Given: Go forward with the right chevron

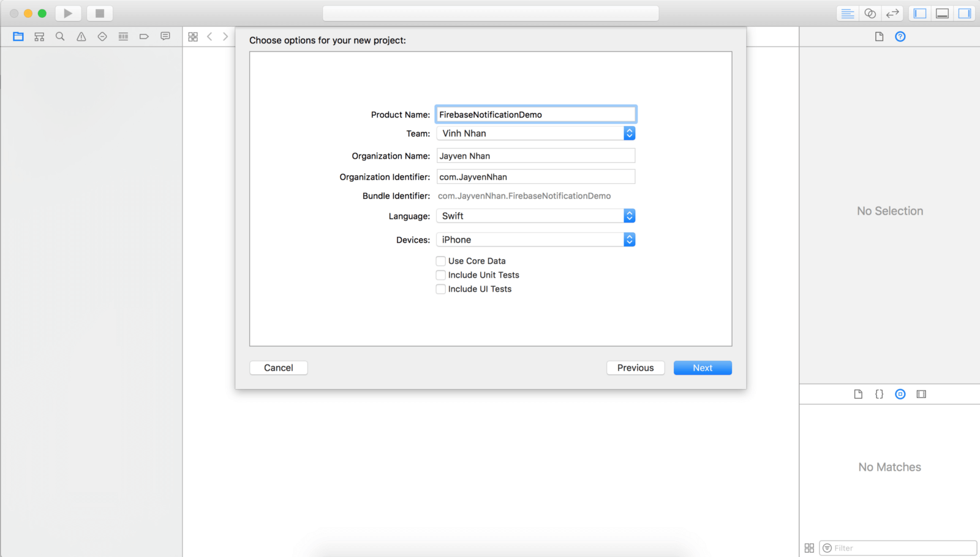Looking at the screenshot, I should [225, 37].
